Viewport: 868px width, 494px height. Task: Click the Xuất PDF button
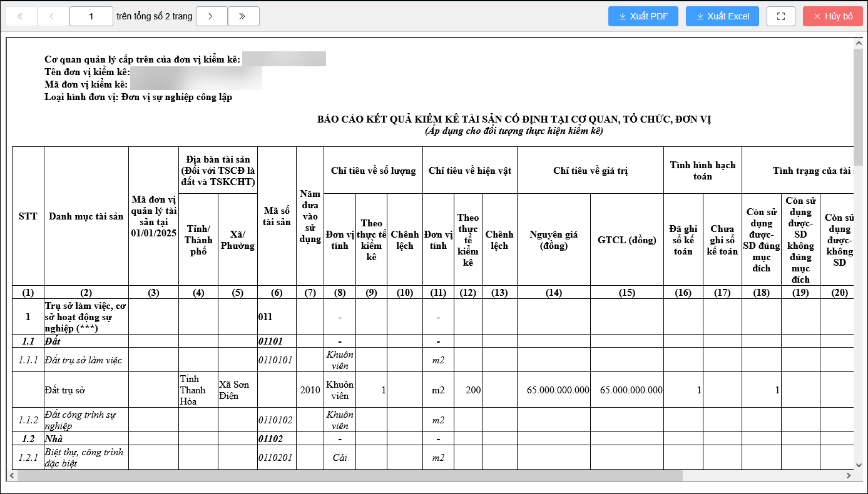(x=643, y=16)
